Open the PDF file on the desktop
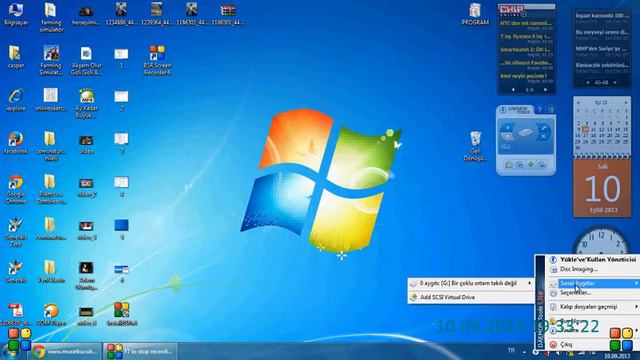The height and width of the screenshot is (360, 640). pyautogui.click(x=16, y=315)
